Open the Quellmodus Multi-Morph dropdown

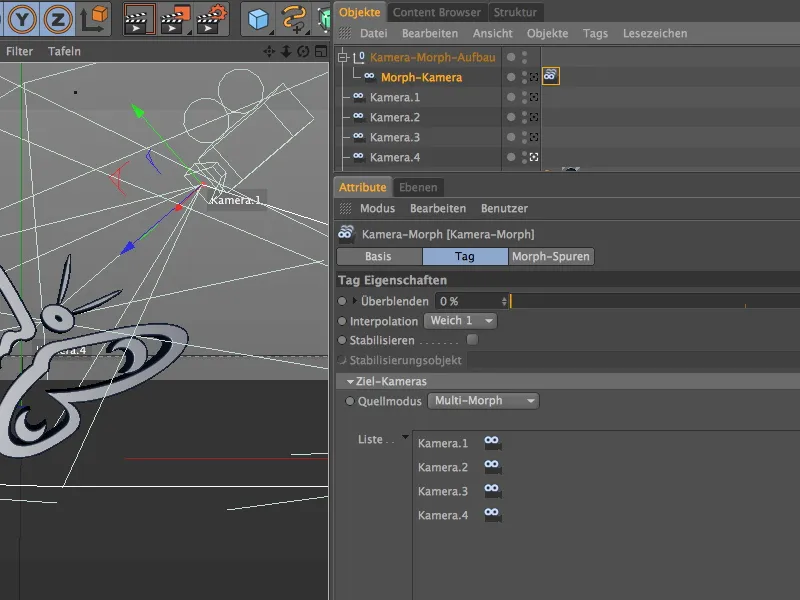click(483, 401)
